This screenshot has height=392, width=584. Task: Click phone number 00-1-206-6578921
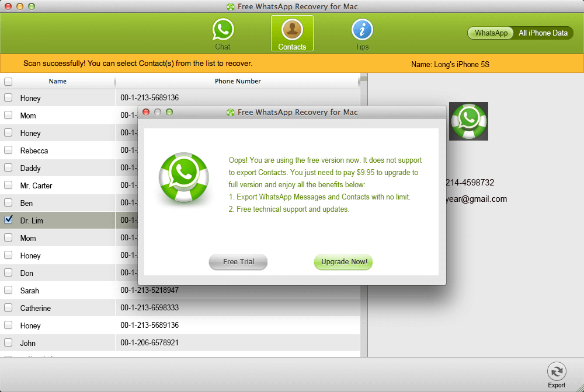[x=150, y=342]
